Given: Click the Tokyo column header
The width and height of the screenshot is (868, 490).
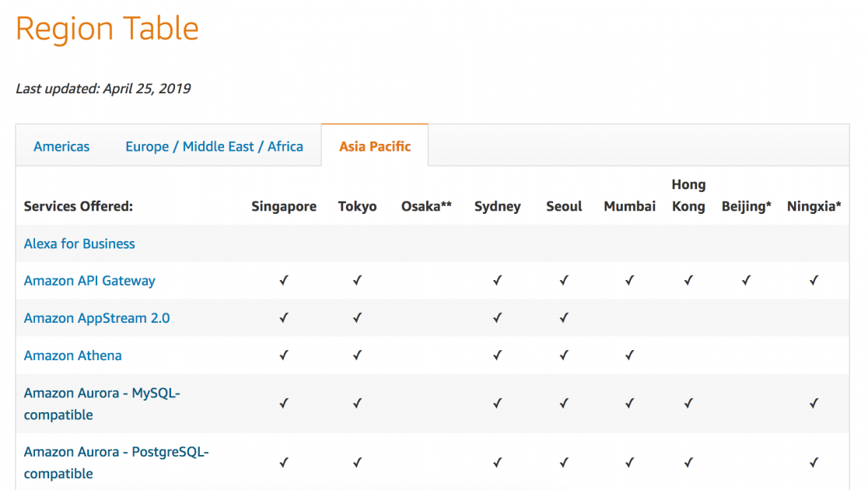Looking at the screenshot, I should tap(357, 206).
